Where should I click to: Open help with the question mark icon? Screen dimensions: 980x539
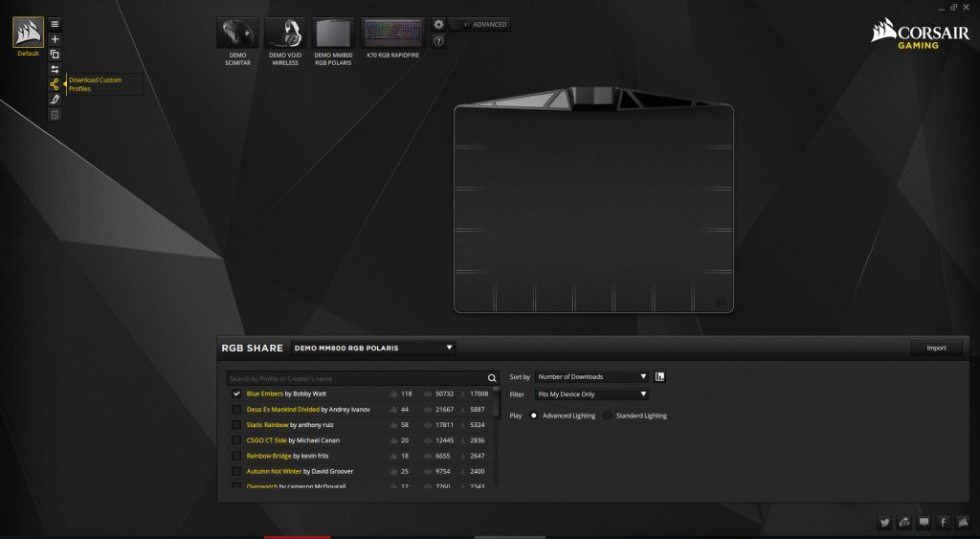click(438, 41)
